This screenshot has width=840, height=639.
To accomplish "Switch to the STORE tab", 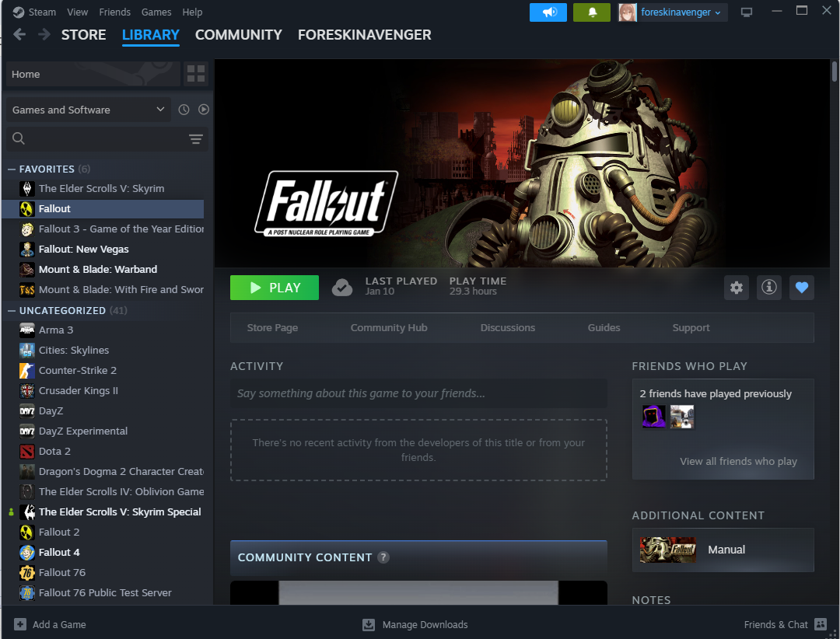I will click(x=83, y=35).
